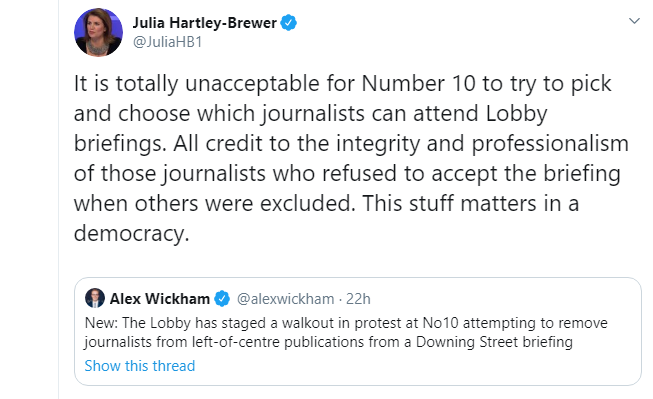Open the @alexwickham handle
The height and width of the screenshot is (399, 653).
point(285,299)
